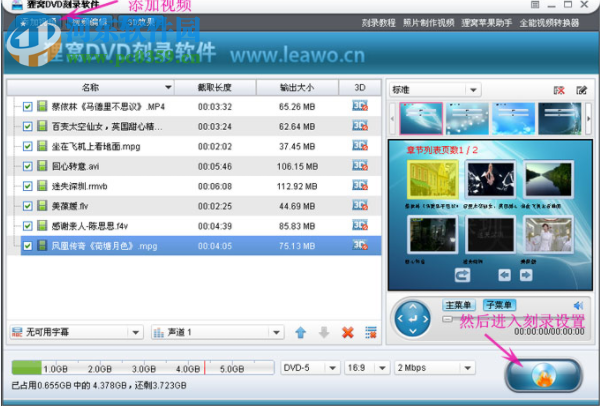This screenshot has width=600, height=406.
Task: Open 3D settings for 迷失深圳.rmvb
Action: point(360,186)
